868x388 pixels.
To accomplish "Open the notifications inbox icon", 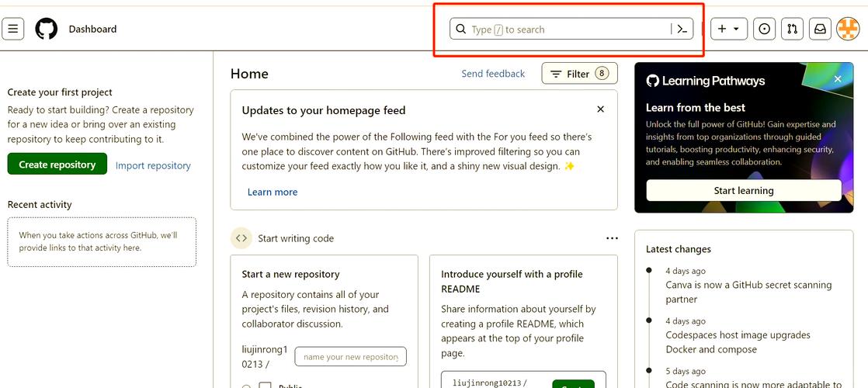I will (x=819, y=29).
